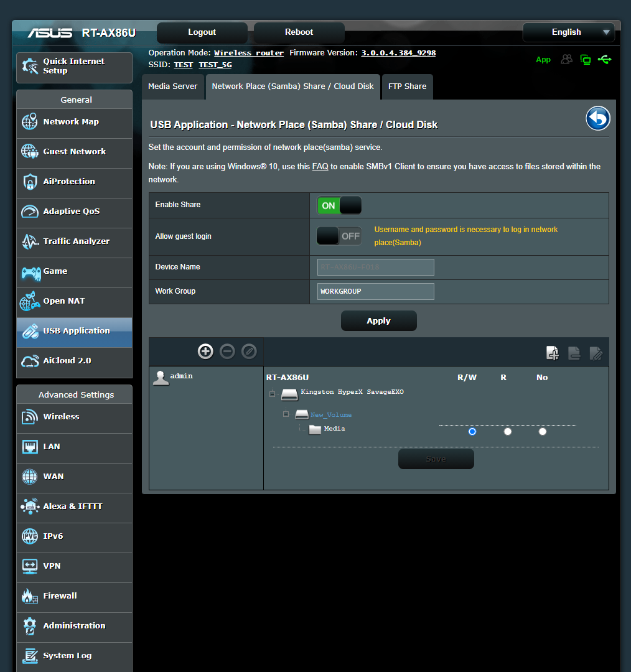Image resolution: width=631 pixels, height=672 pixels.
Task: Toggle the Allow guest login switch
Action: (339, 236)
